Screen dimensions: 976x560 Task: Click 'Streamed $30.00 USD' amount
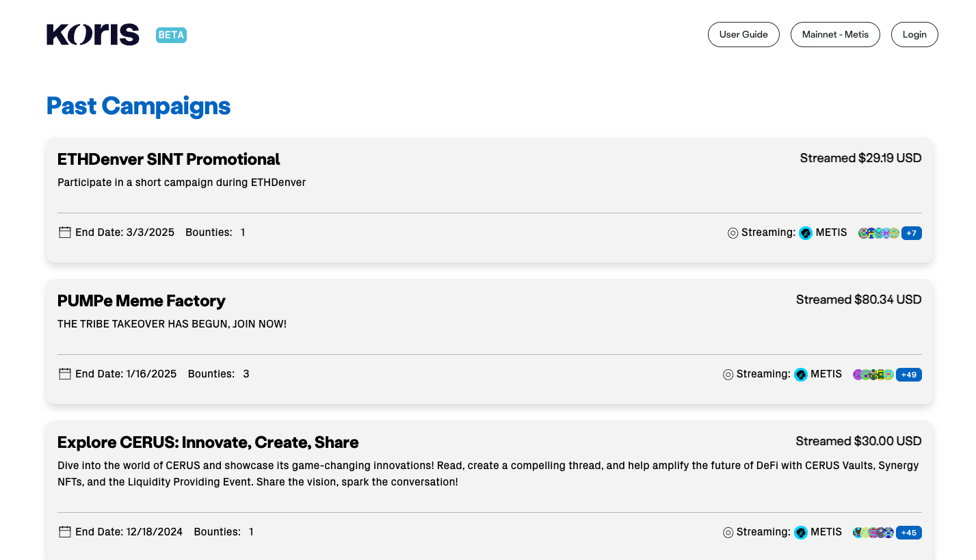click(859, 441)
